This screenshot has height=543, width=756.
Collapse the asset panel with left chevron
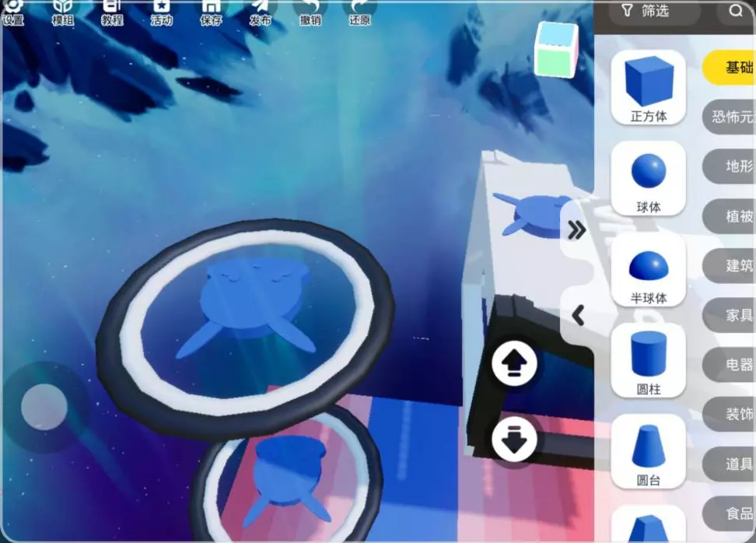pos(577,315)
